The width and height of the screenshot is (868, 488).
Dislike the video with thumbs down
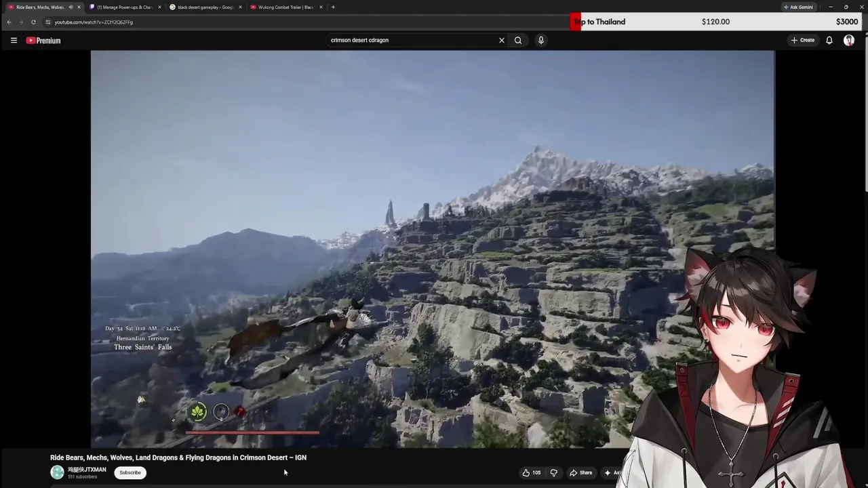click(x=553, y=472)
